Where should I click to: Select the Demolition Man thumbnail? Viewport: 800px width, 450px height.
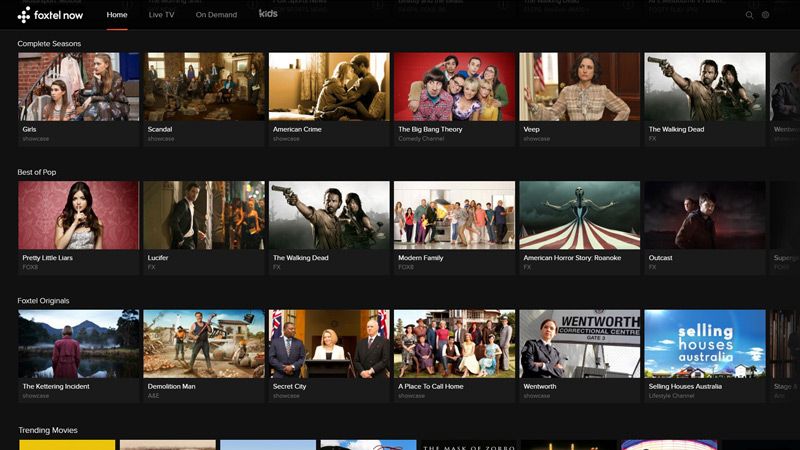click(x=204, y=344)
